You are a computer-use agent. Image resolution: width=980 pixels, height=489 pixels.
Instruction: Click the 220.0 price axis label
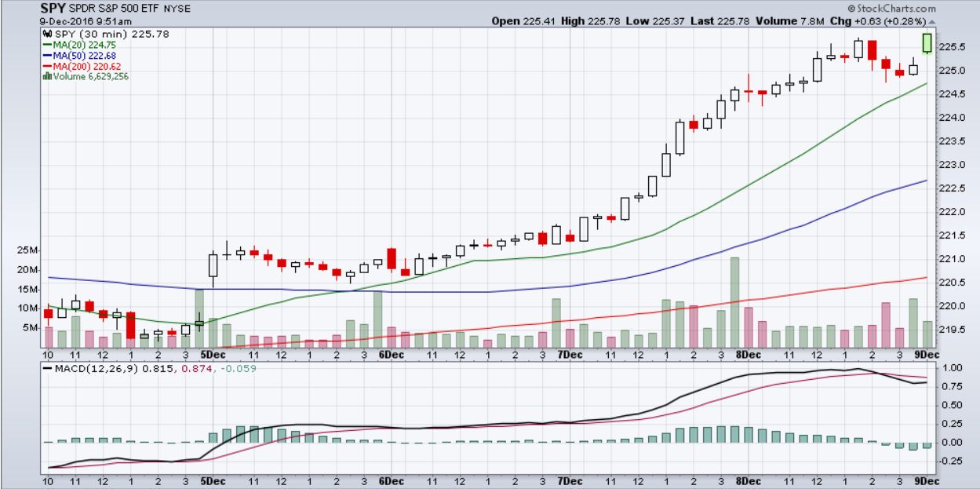pos(952,306)
